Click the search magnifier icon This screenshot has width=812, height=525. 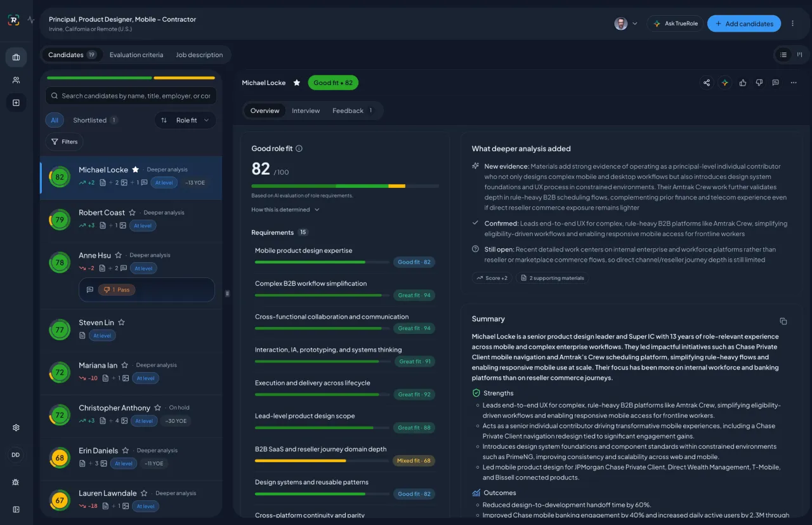[x=53, y=96]
